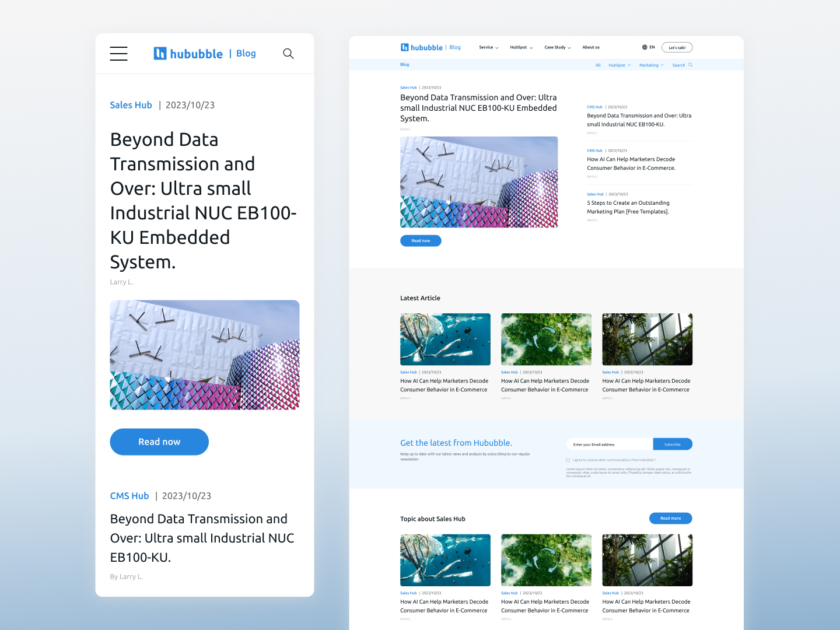This screenshot has width=840, height=630.
Task: Tap the mobile search magnifier icon
Action: pos(288,54)
